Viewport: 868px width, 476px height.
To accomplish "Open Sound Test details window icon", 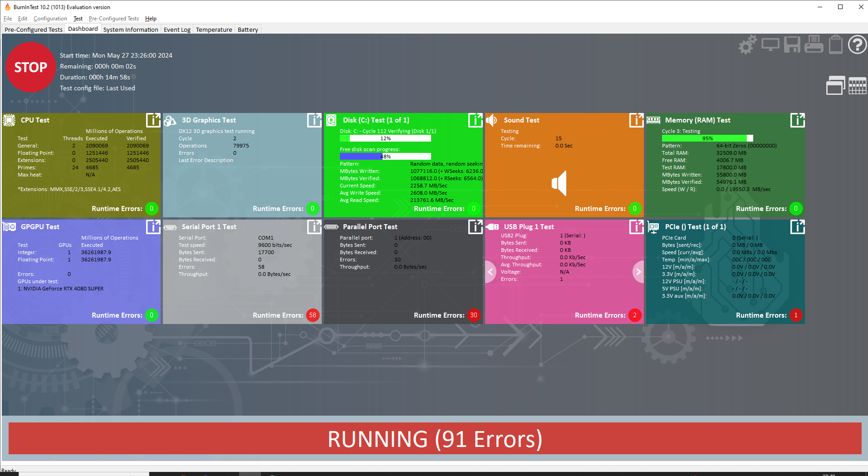I will pyautogui.click(x=637, y=120).
